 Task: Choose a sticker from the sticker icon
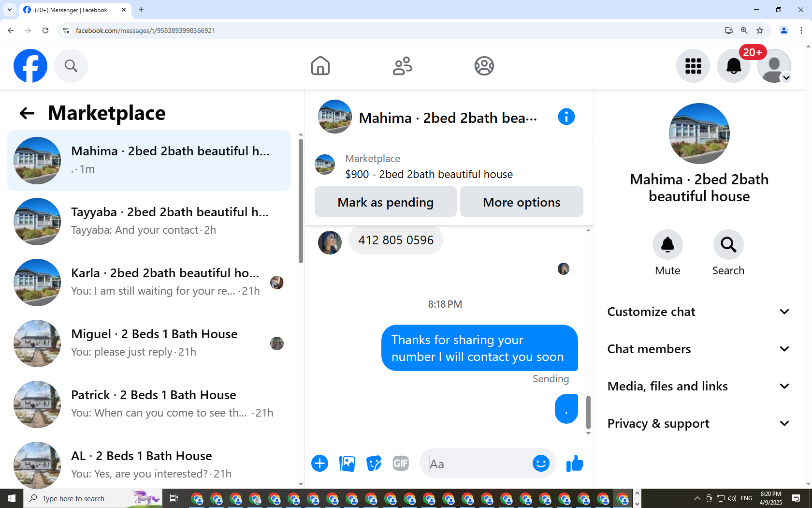[x=374, y=463]
